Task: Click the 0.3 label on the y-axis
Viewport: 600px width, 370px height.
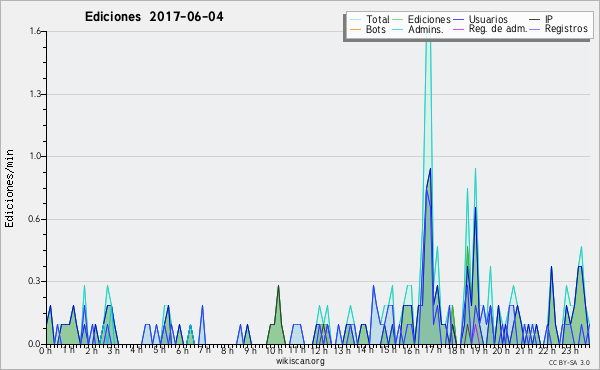Action: pyautogui.click(x=35, y=281)
